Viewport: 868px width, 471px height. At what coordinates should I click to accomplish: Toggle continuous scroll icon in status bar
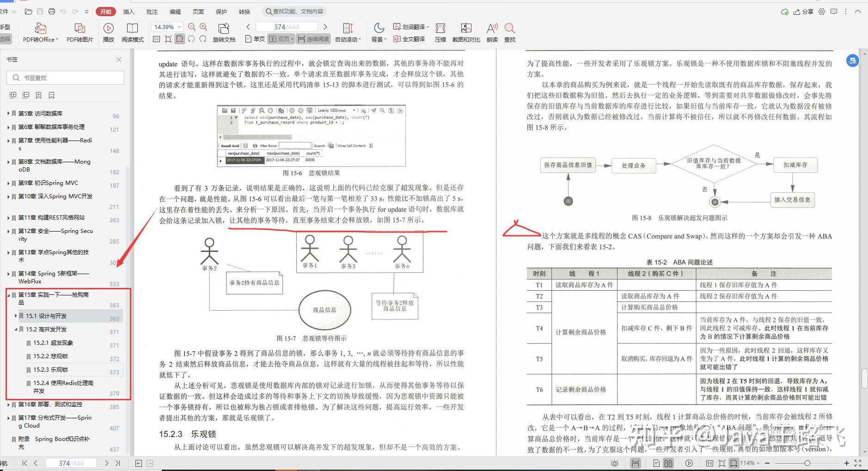(x=636, y=463)
